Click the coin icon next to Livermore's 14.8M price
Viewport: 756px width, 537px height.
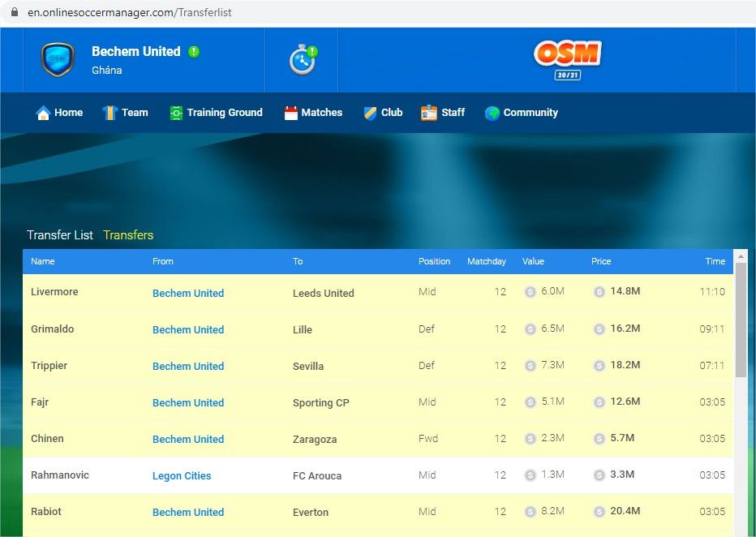coord(599,292)
